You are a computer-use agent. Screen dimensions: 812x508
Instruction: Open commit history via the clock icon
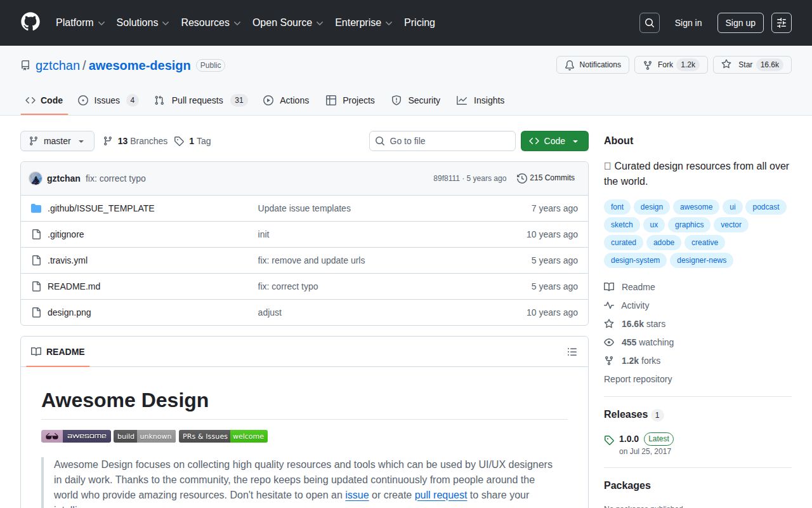tap(522, 178)
